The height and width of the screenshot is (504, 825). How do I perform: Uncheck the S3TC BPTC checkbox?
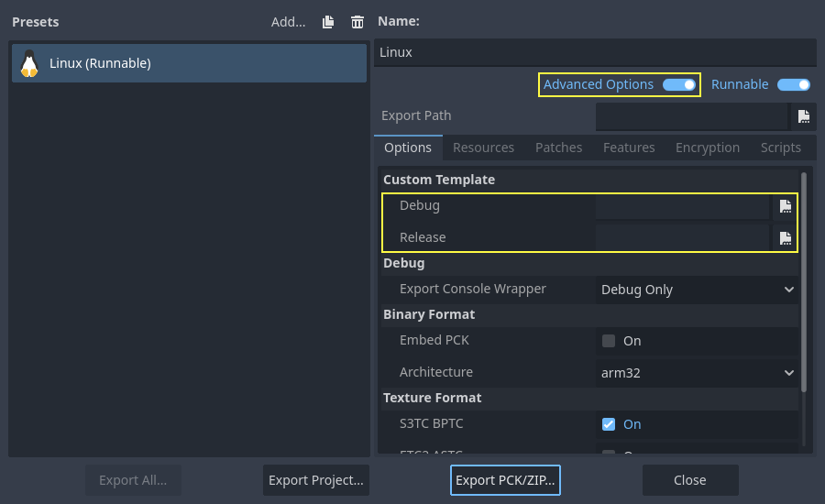coord(609,424)
